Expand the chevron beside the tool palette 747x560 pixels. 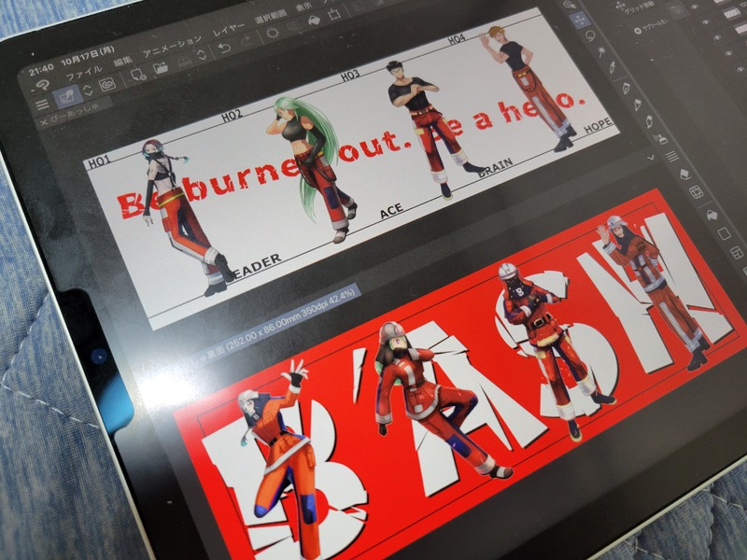pos(651,157)
